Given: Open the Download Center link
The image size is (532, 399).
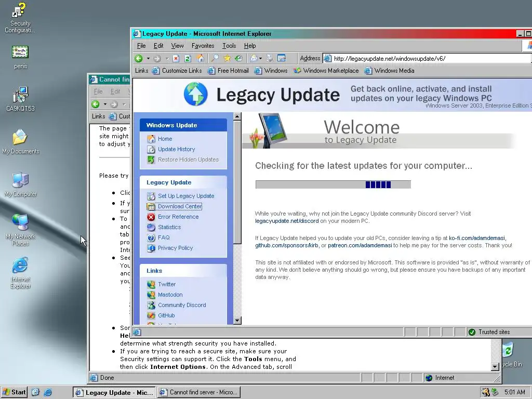Looking at the screenshot, I should (x=180, y=206).
